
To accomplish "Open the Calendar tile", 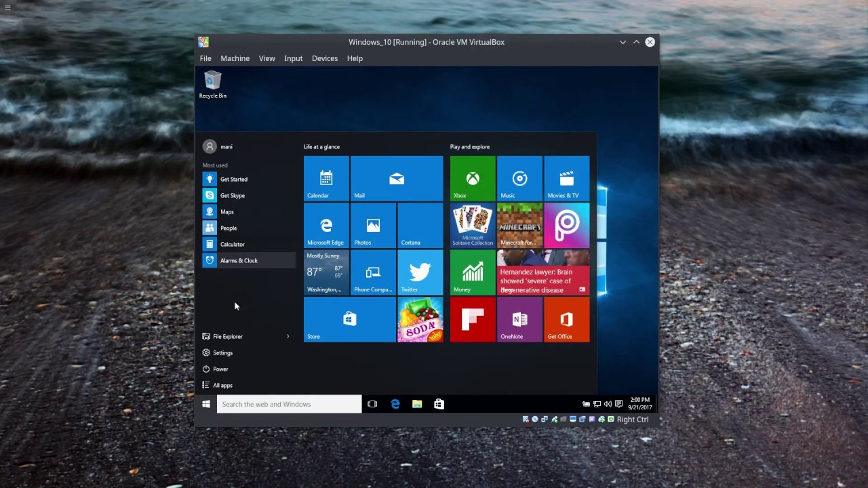I will click(x=326, y=178).
